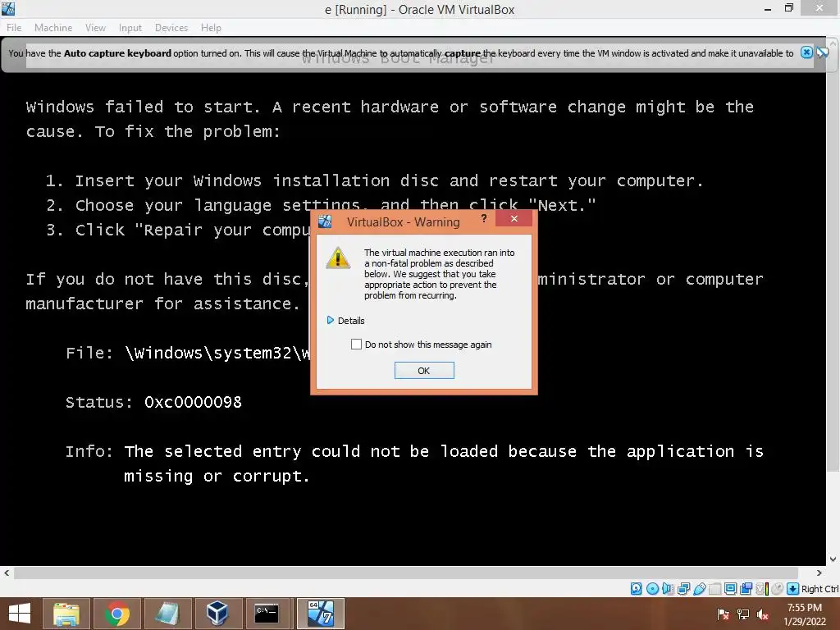This screenshot has width=840, height=630.
Task: Click the help question mark in warning dialog
Action: (x=484, y=218)
